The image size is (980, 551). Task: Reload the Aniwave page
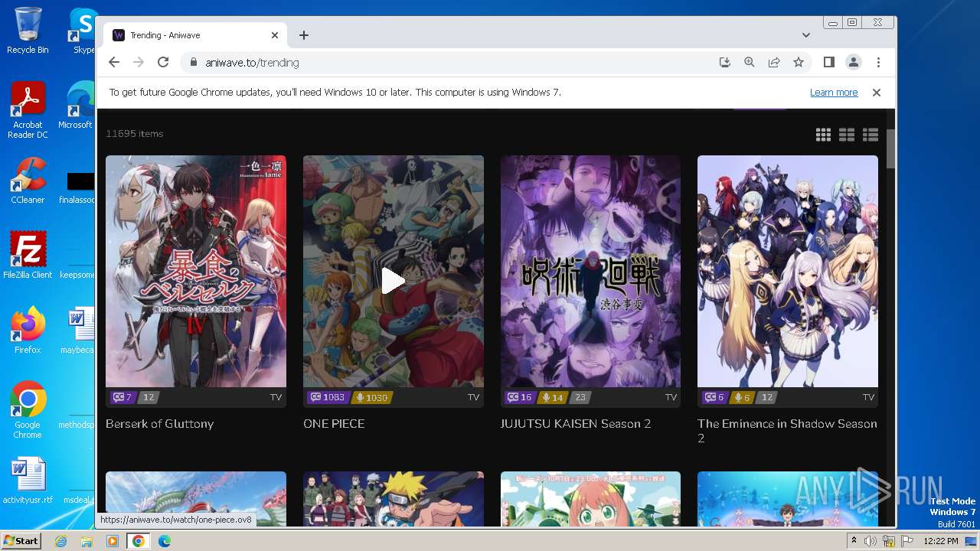(x=163, y=63)
